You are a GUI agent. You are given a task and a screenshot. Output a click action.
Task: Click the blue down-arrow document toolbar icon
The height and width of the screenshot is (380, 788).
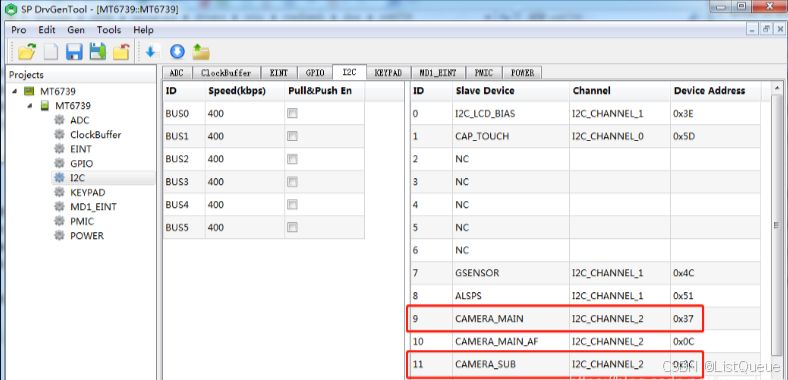[x=152, y=51]
